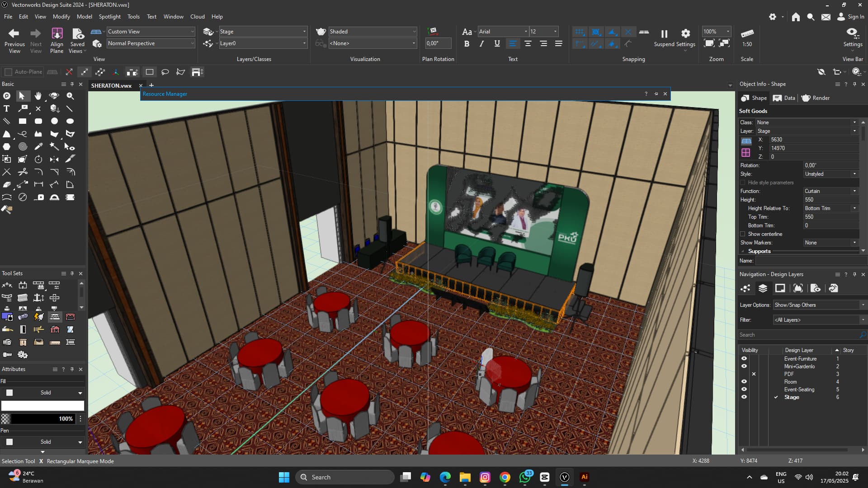Select the curtain tool in Tool Sets
Viewport: 868px width, 488px height.
[x=71, y=317]
